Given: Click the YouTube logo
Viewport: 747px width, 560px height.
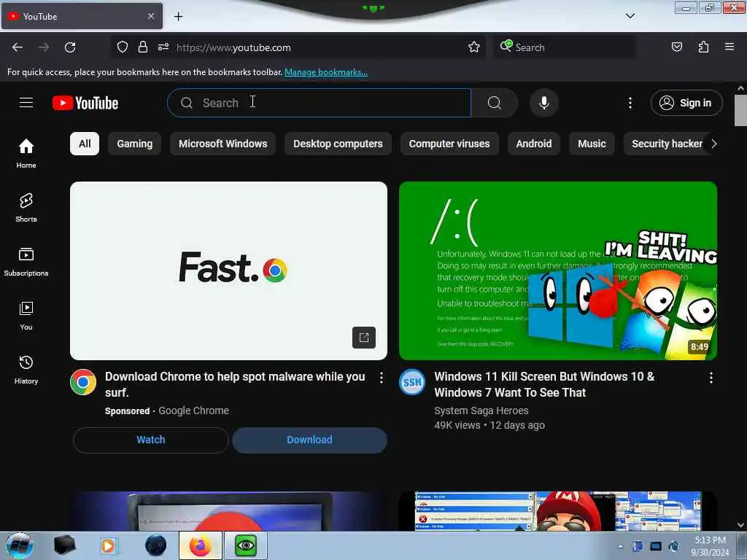Looking at the screenshot, I should [85, 103].
